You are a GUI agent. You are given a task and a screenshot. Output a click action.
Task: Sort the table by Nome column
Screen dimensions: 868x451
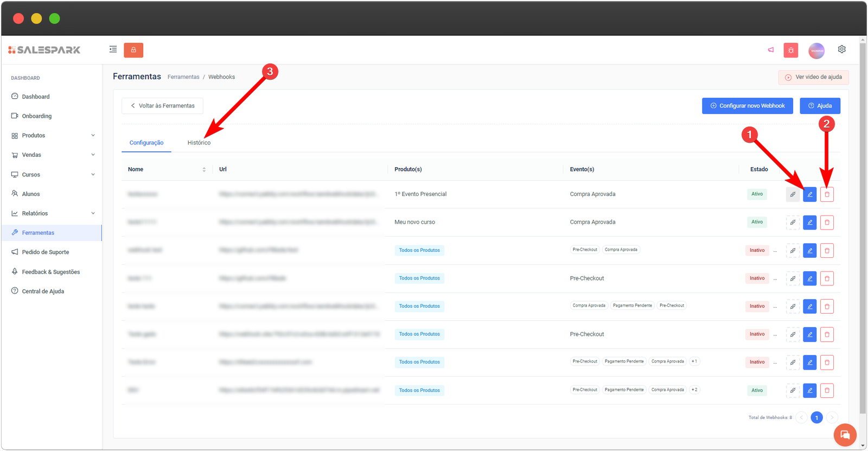(x=204, y=169)
